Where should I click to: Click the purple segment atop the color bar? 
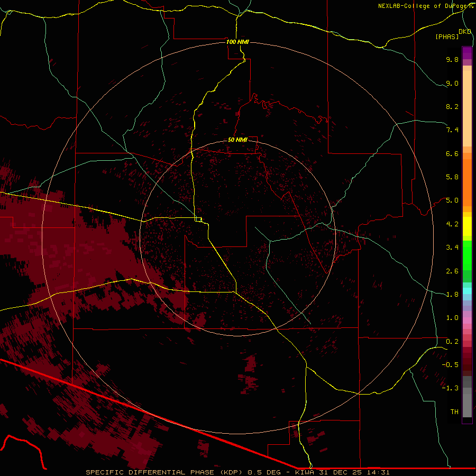click(x=467, y=53)
